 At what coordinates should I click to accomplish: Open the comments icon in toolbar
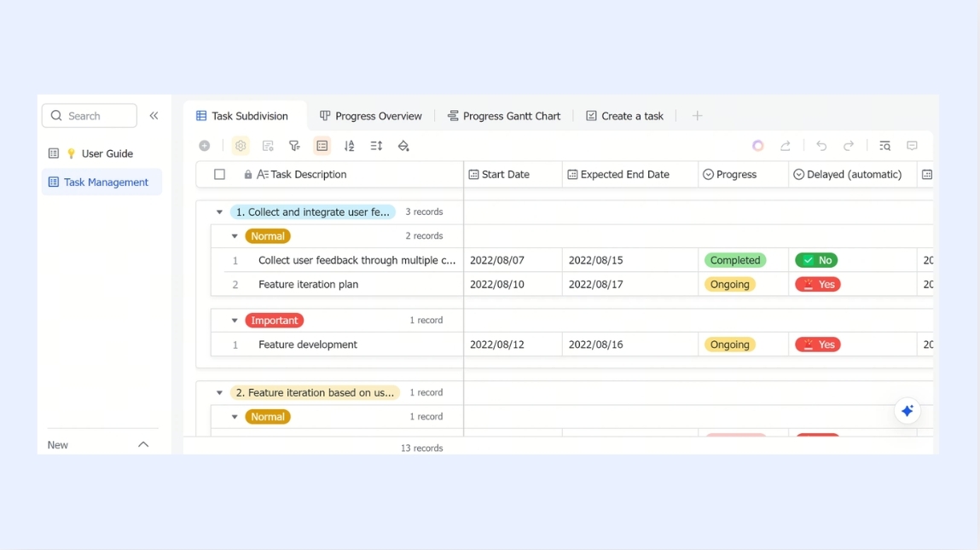tap(913, 146)
